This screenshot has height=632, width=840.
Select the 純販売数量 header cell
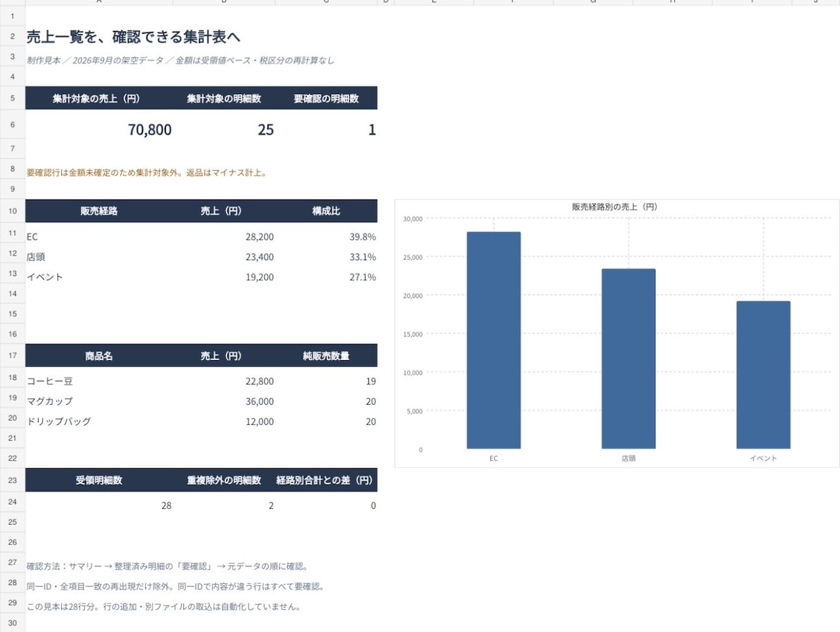[x=326, y=356]
